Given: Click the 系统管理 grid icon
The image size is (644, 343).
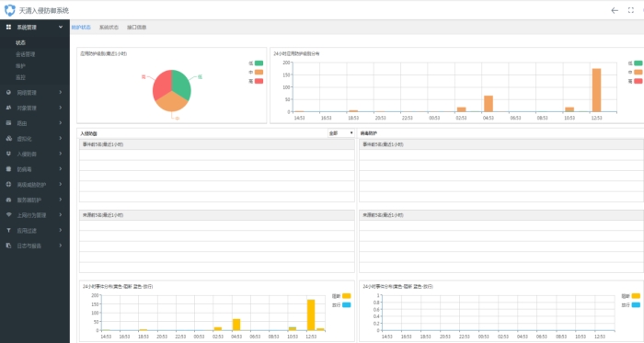Looking at the screenshot, I should point(8,27).
